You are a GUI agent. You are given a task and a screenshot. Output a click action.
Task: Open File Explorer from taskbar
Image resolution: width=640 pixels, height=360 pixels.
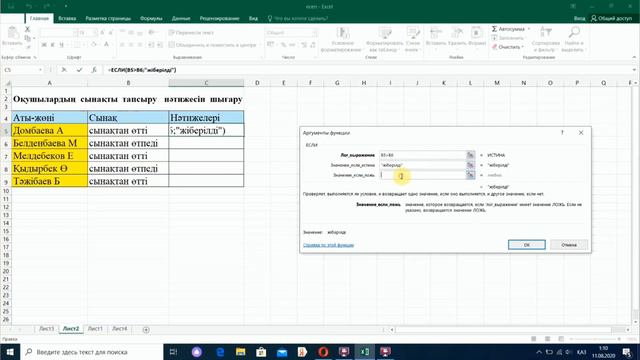pyautogui.click(x=240, y=352)
